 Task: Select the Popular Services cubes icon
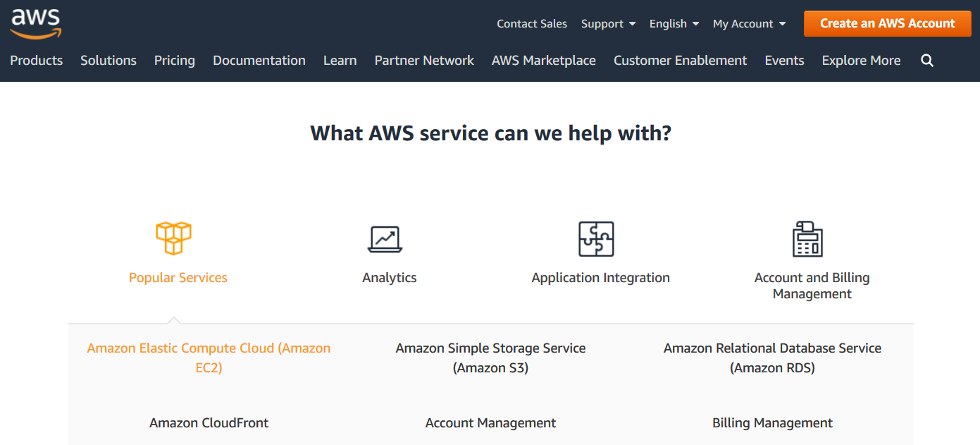[x=173, y=238]
